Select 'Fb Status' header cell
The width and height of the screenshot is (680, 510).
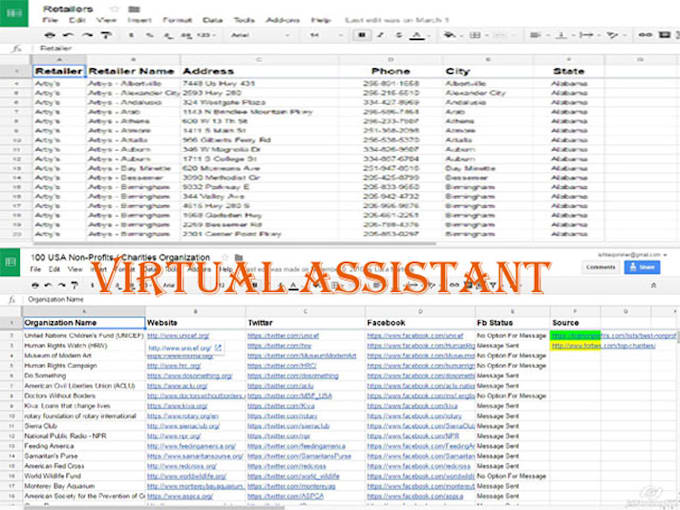pyautogui.click(x=513, y=323)
